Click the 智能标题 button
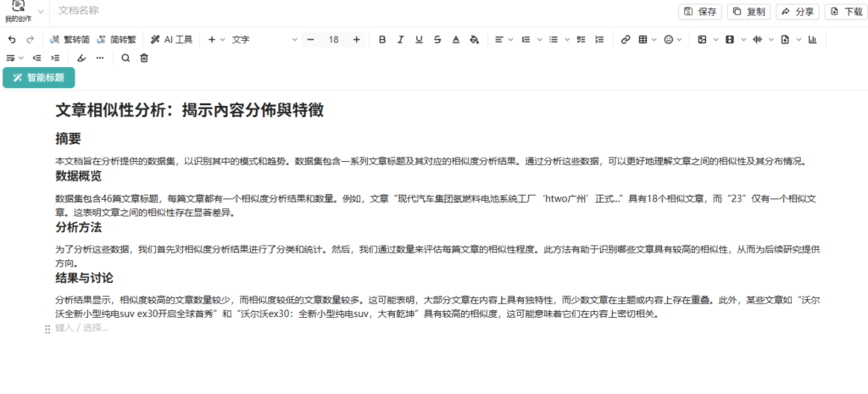The image size is (868, 394). [39, 77]
